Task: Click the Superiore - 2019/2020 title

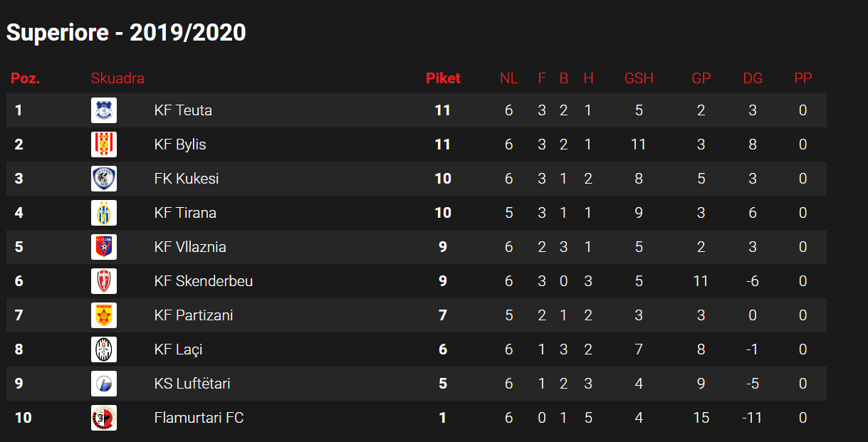Action: coord(126,33)
